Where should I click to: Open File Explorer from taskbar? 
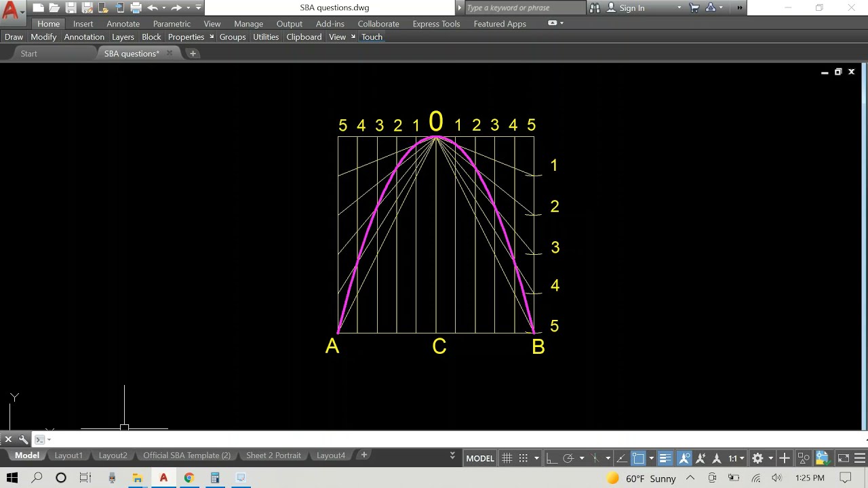(137, 478)
